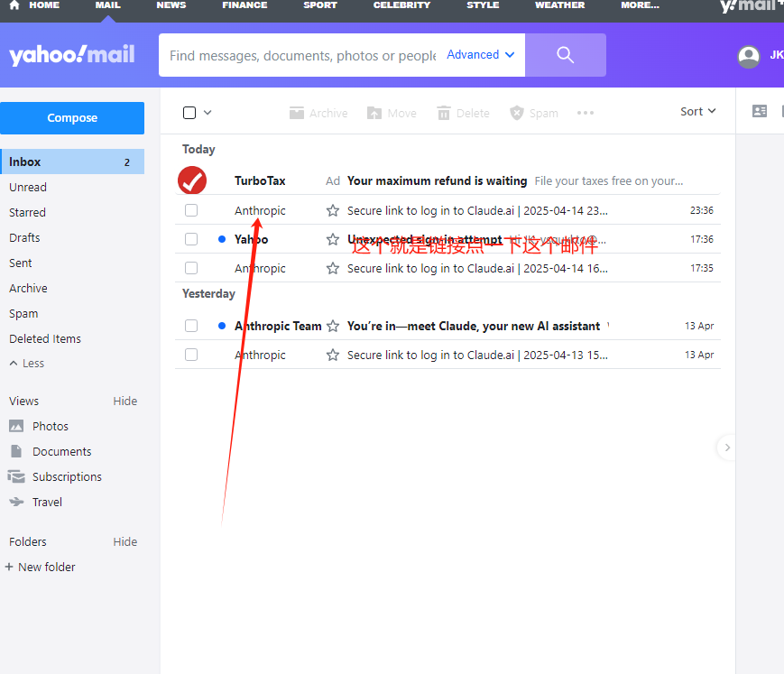The width and height of the screenshot is (784, 674).
Task: Open the Deleted Items folder
Action: (45, 338)
